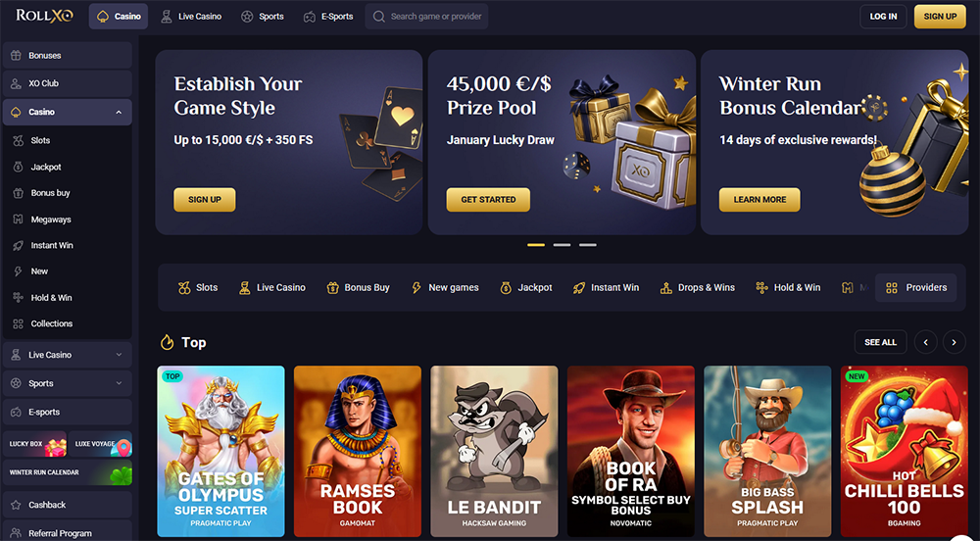Click the RollXO logo

click(x=44, y=16)
